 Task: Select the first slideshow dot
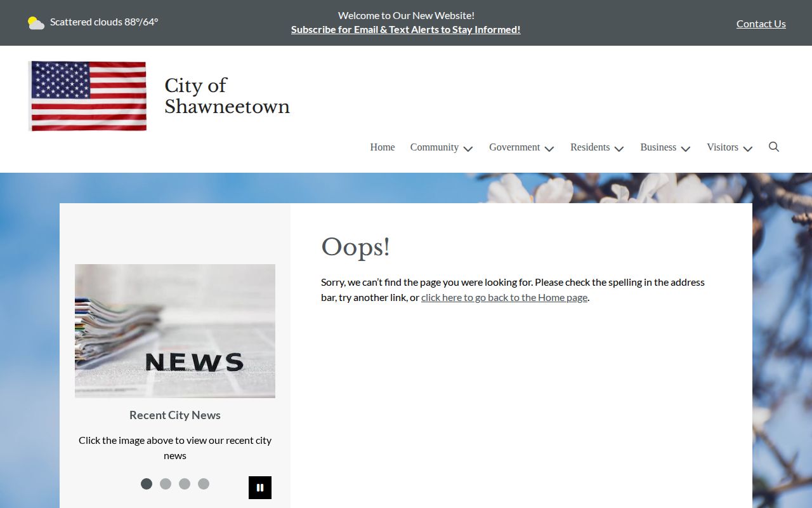point(147,484)
